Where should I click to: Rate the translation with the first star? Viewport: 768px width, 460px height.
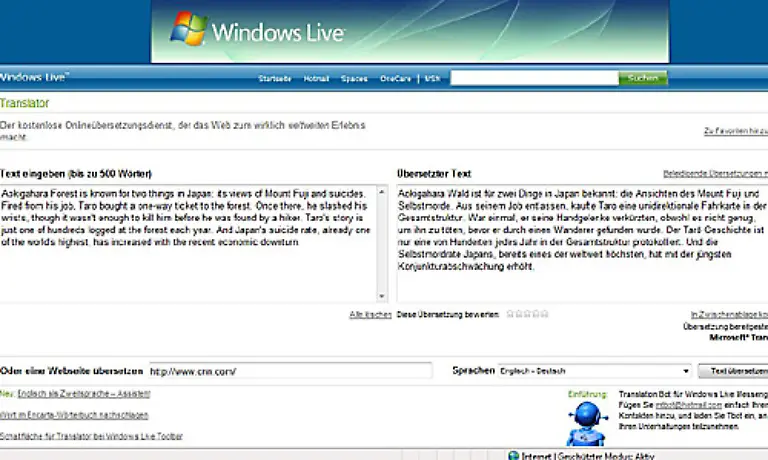(x=510, y=314)
